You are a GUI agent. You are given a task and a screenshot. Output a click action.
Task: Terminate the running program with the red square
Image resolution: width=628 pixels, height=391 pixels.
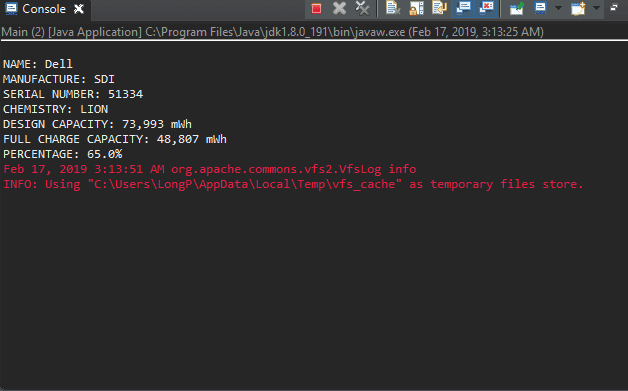(316, 8)
